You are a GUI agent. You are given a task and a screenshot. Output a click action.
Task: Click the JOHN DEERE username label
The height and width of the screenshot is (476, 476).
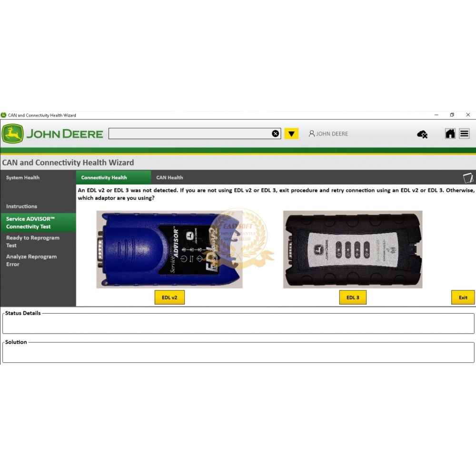pos(332,134)
